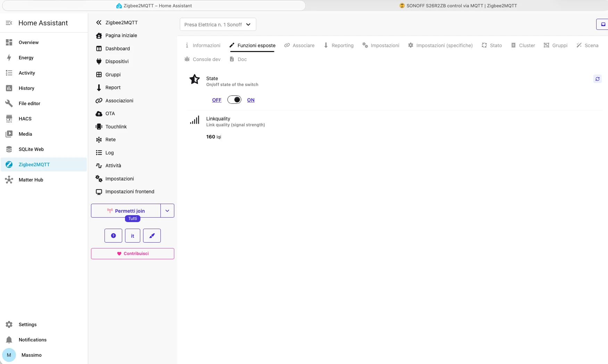This screenshot has width=608, height=364.
Task: Open the help question mark button
Action: pyautogui.click(x=113, y=236)
